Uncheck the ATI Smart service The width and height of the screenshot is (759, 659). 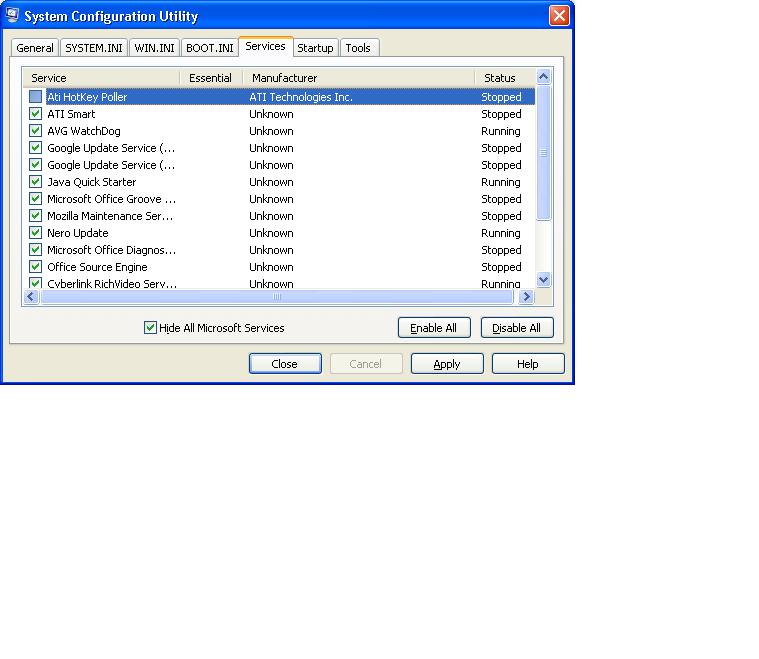point(35,114)
